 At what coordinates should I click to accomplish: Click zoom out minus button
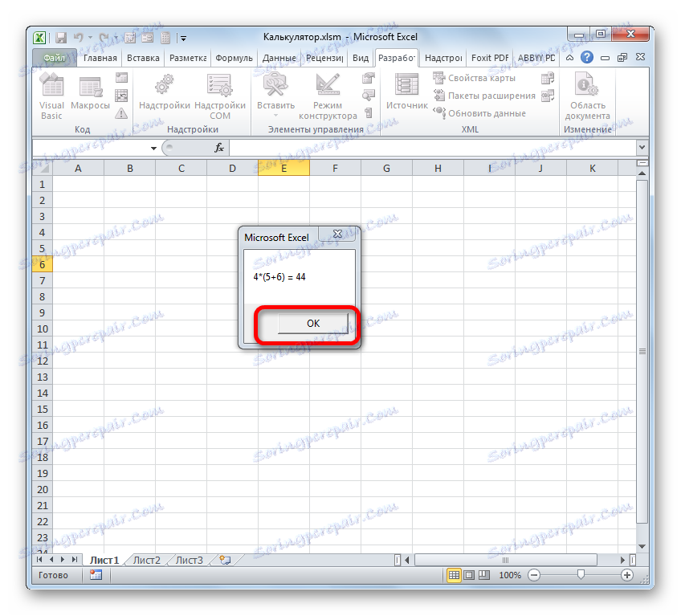click(x=534, y=575)
